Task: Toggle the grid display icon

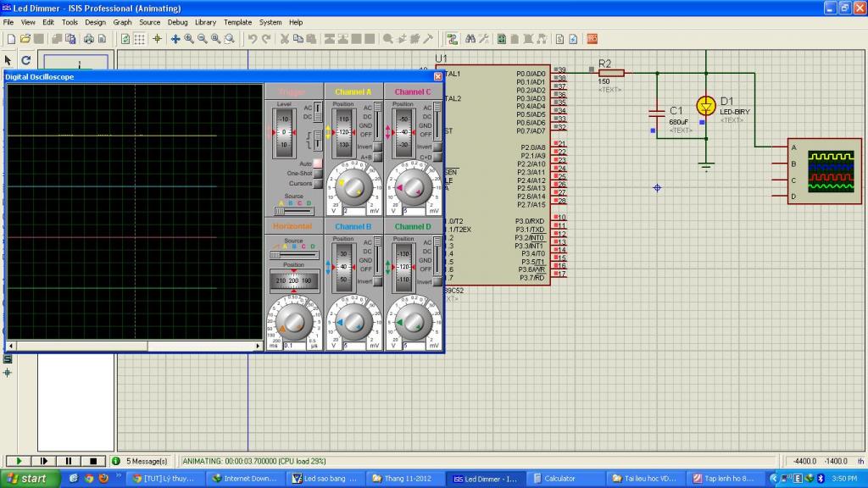Action: (x=140, y=39)
